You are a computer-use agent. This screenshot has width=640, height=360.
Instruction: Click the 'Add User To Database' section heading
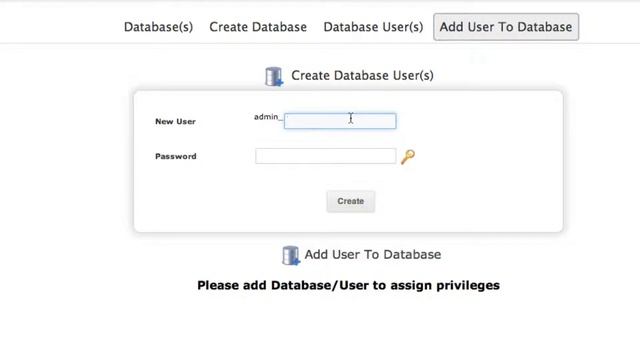(x=373, y=254)
